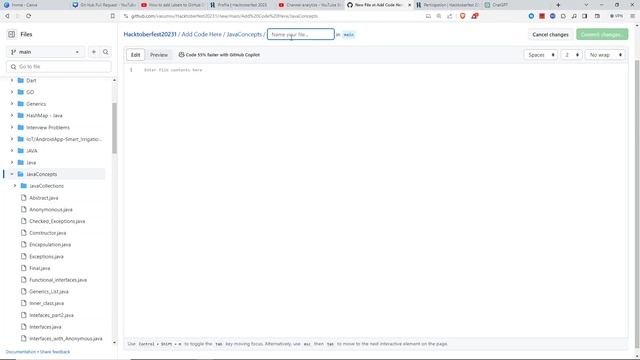Switch to Home - Canva browser tab
The width and height of the screenshot is (640, 360).
(x=24, y=5)
